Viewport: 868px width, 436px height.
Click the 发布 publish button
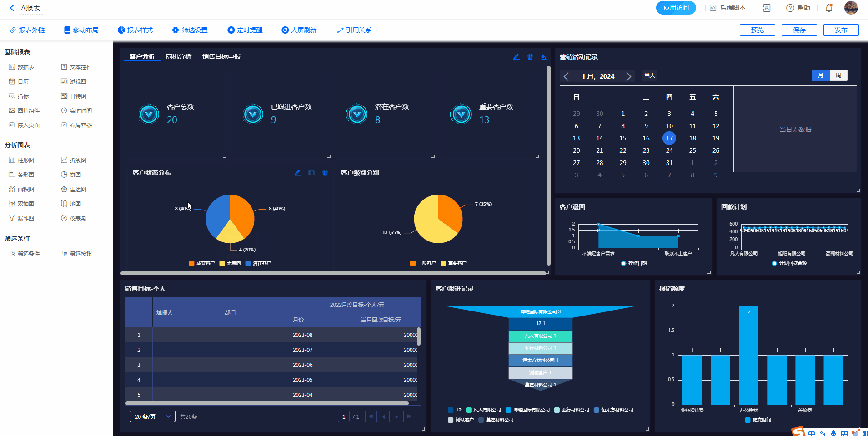[x=841, y=30]
